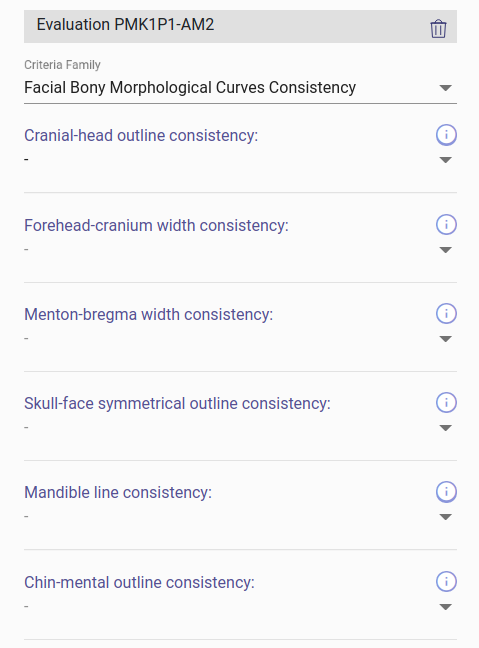Show info for Mandible line consistency

point(446,492)
